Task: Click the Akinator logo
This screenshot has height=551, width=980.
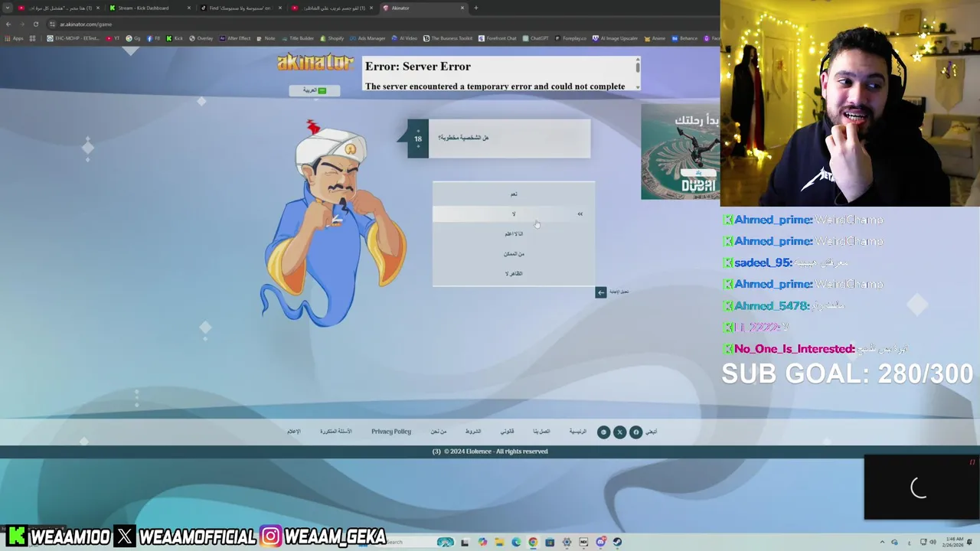Action: 315,63
